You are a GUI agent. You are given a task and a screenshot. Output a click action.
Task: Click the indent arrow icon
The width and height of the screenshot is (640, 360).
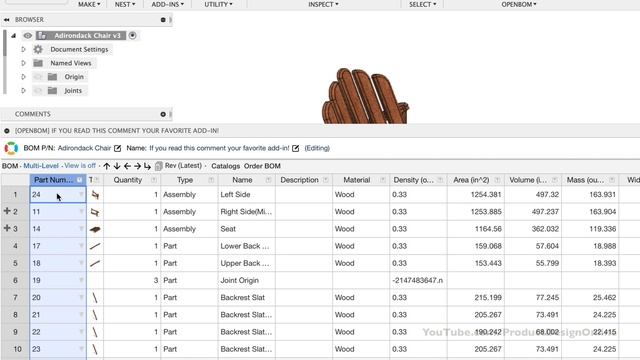(147, 166)
